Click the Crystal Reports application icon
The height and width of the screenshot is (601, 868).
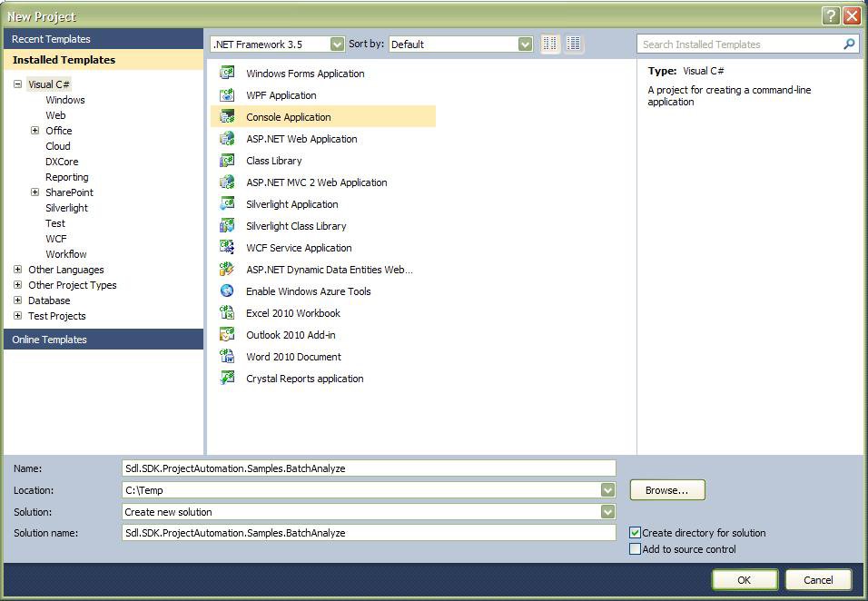click(227, 379)
